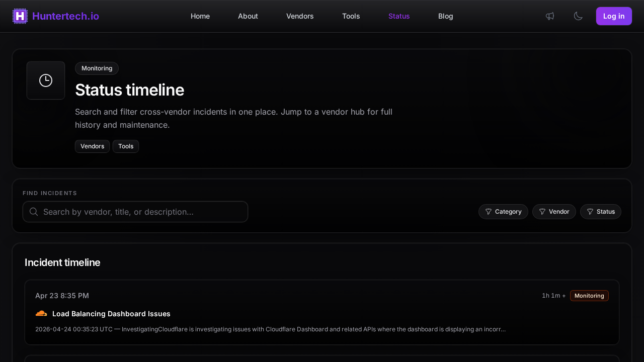
Task: Open the Category filter dropdown
Action: click(x=503, y=212)
